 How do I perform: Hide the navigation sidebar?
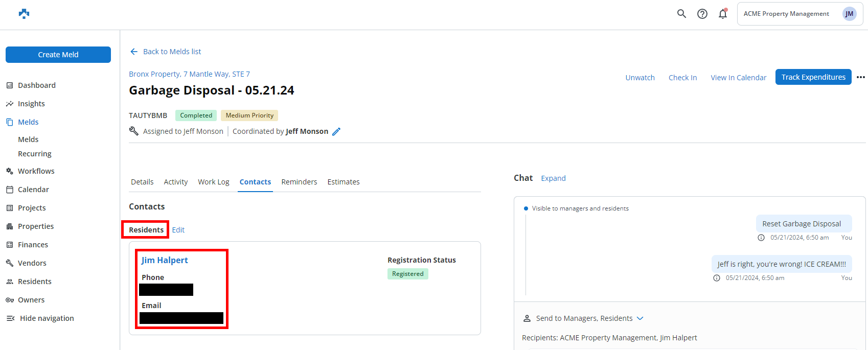pos(40,318)
